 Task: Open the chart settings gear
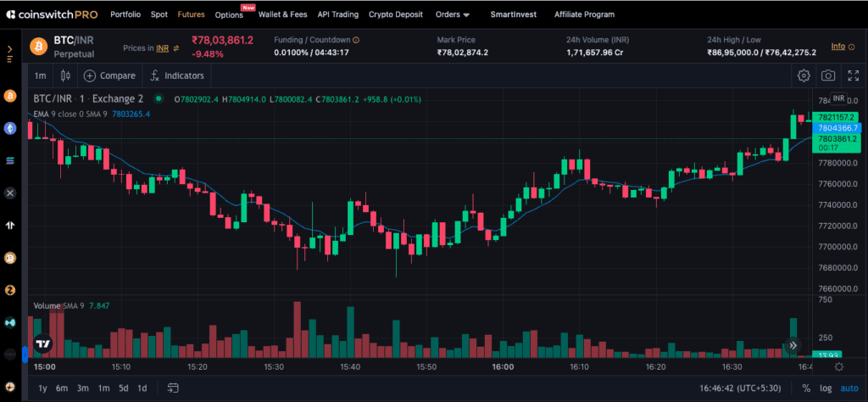click(804, 75)
